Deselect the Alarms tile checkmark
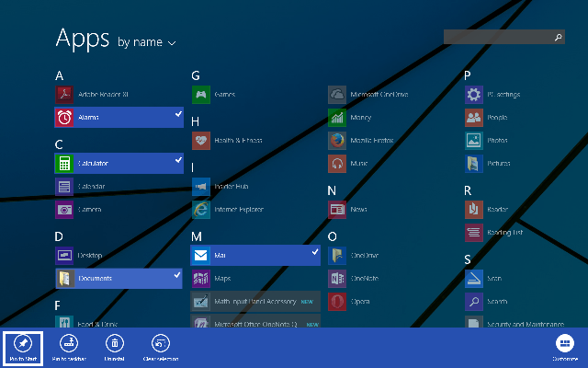The height and width of the screenshot is (368, 588). point(178,114)
